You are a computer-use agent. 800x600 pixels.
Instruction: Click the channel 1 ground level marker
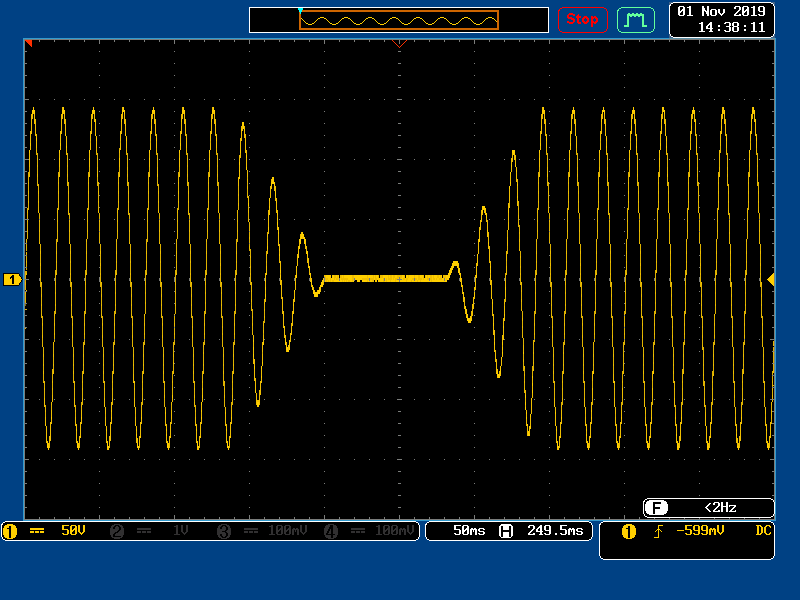click(x=12, y=279)
